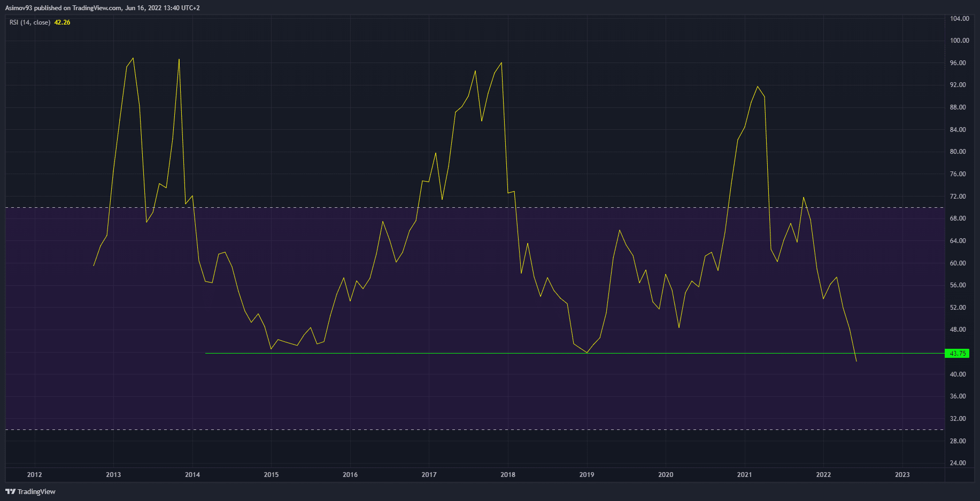Click the 72.00 value on price scale
This screenshot has height=501, width=980.
click(x=958, y=197)
